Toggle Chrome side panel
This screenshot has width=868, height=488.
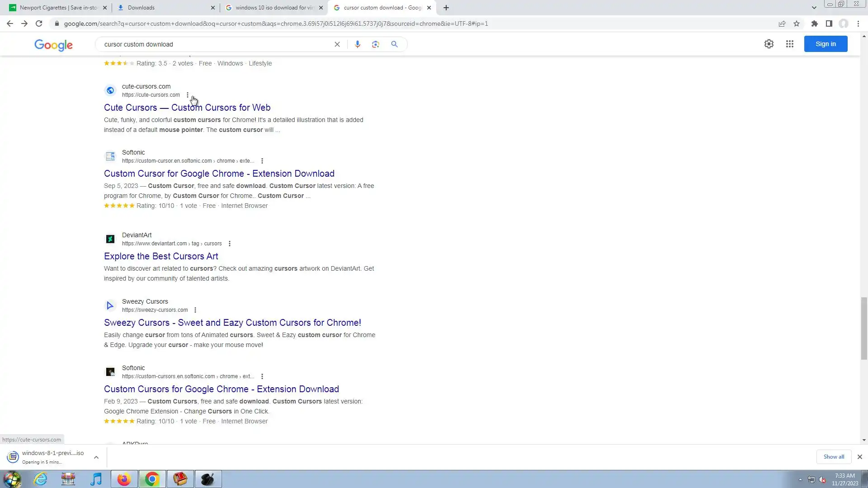(829, 23)
